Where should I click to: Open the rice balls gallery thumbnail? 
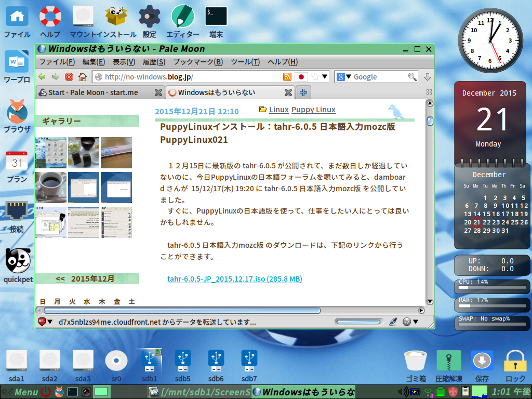(84, 153)
